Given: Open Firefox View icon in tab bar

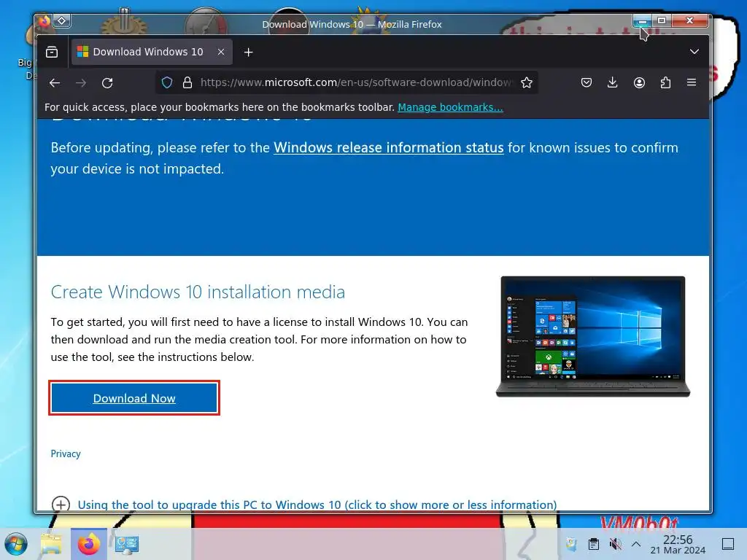Looking at the screenshot, I should [x=52, y=52].
